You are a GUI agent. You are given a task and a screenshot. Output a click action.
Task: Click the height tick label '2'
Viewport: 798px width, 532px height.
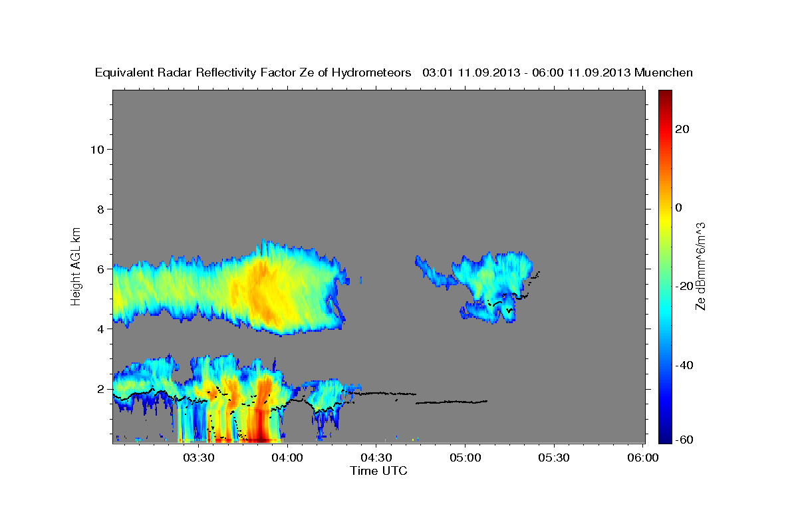[101, 389]
